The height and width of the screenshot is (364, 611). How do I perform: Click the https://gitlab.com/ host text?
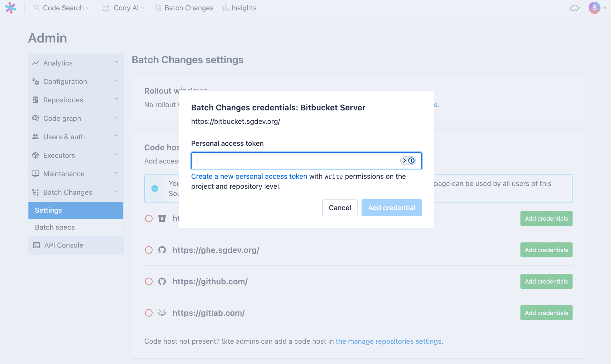208,313
